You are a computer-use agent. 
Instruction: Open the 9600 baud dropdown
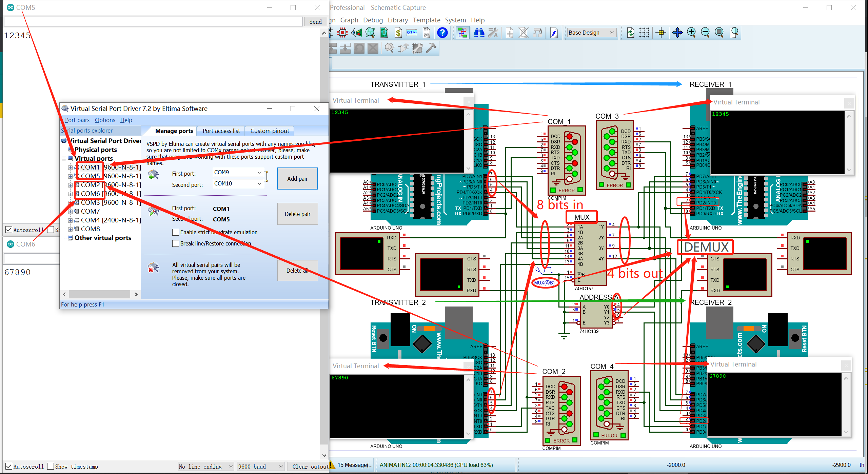pos(260,467)
